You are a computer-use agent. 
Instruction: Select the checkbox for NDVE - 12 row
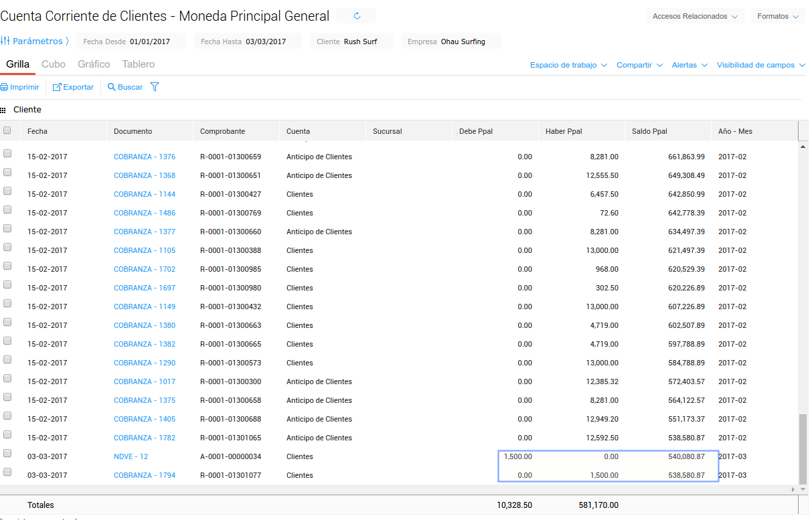click(7, 453)
